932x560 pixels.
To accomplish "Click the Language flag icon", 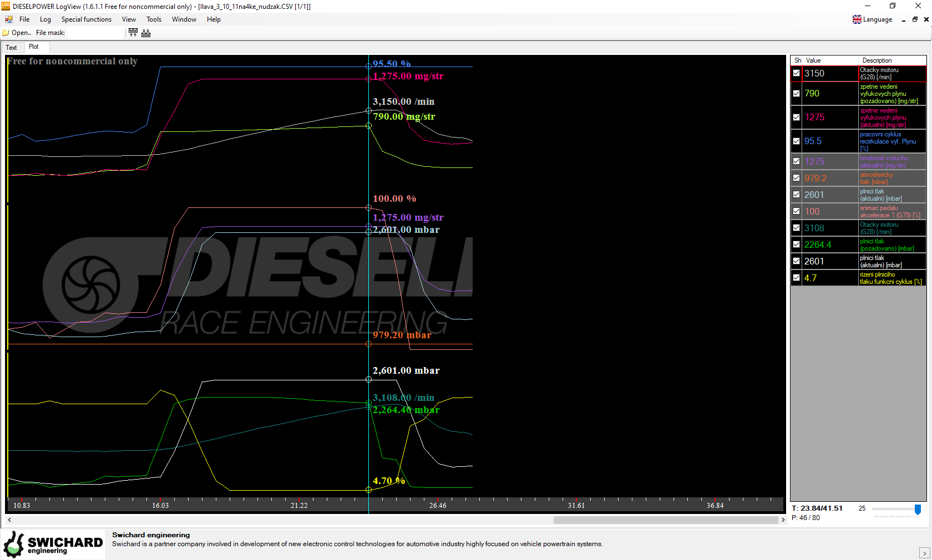I will [x=857, y=19].
